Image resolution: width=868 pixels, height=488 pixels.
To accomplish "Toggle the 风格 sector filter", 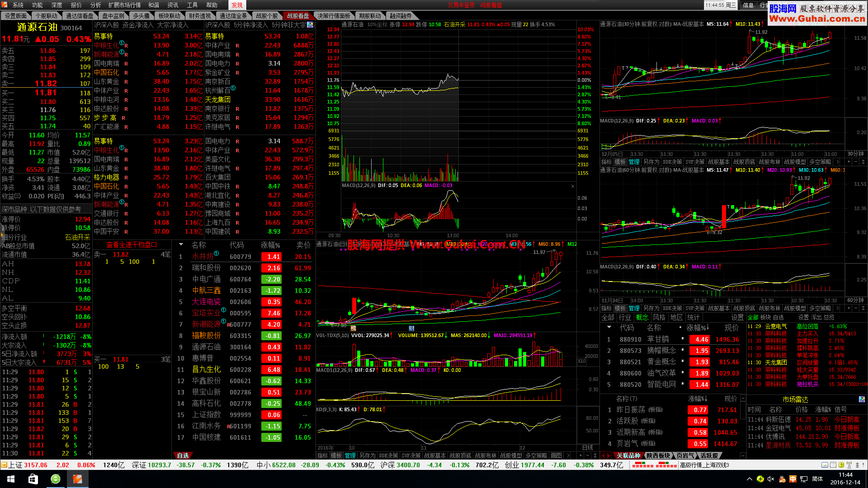I will (x=659, y=317).
